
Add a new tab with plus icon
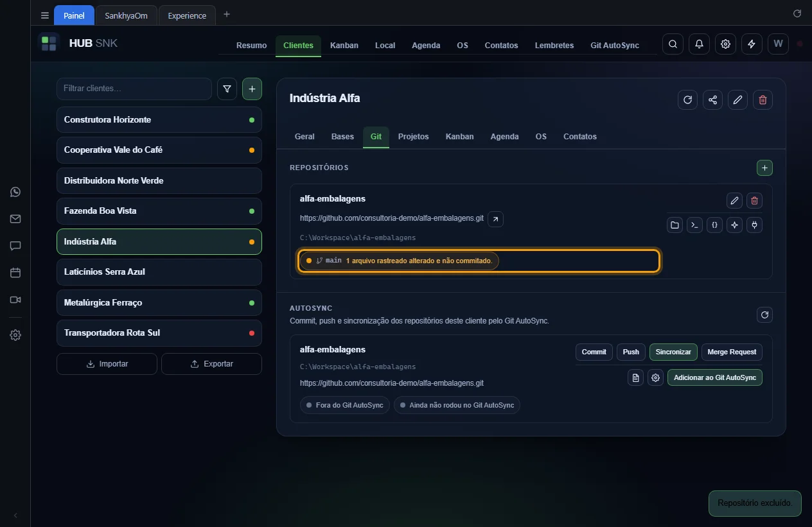tap(226, 15)
